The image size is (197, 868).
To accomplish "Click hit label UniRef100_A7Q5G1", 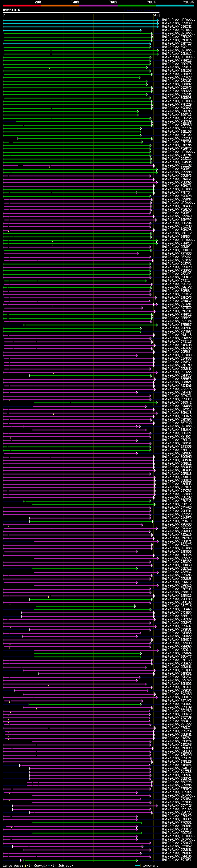I will coord(177,822).
